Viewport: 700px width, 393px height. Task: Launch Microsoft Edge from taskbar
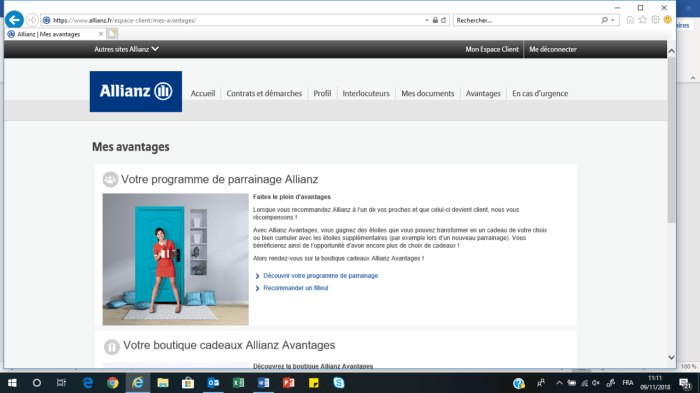[88, 383]
